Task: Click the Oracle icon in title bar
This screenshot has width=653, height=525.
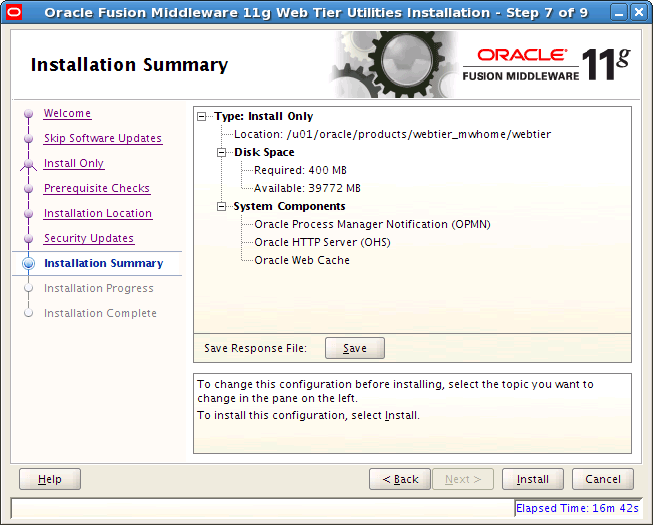Action: [13, 12]
